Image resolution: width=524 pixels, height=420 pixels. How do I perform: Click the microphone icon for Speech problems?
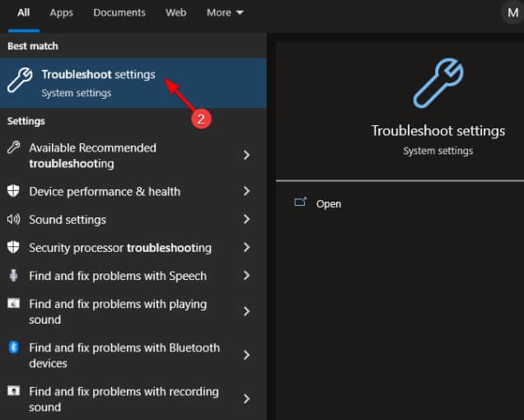click(x=13, y=276)
